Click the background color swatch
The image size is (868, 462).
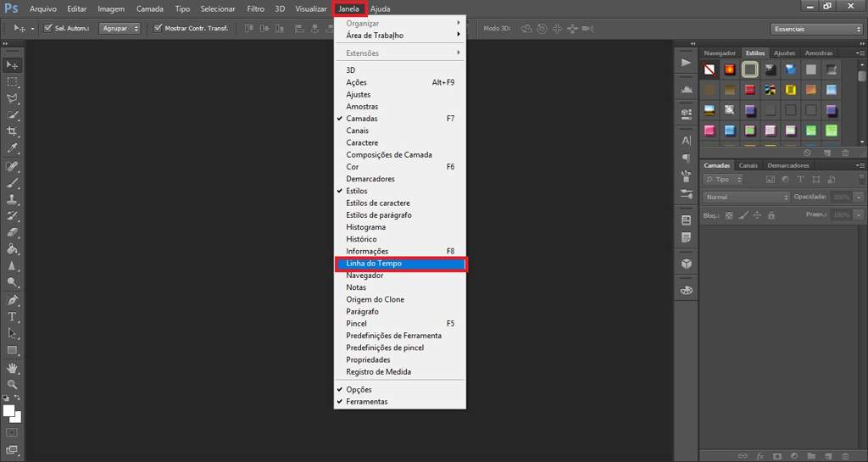[17, 418]
